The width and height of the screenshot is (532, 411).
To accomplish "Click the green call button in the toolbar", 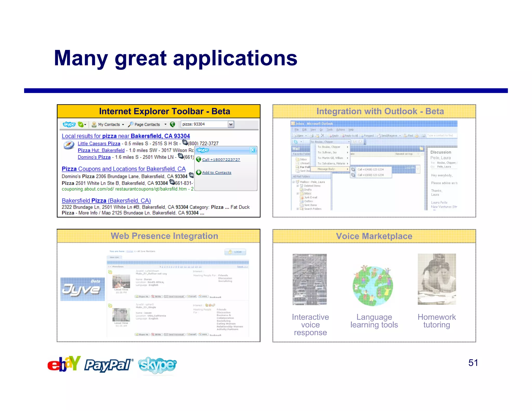I will [172, 124].
